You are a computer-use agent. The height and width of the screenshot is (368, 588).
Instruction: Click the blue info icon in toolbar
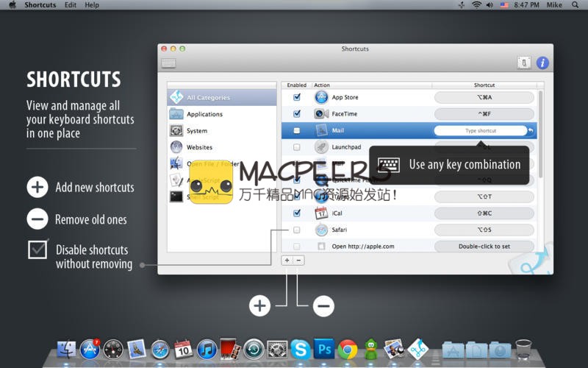coord(542,63)
